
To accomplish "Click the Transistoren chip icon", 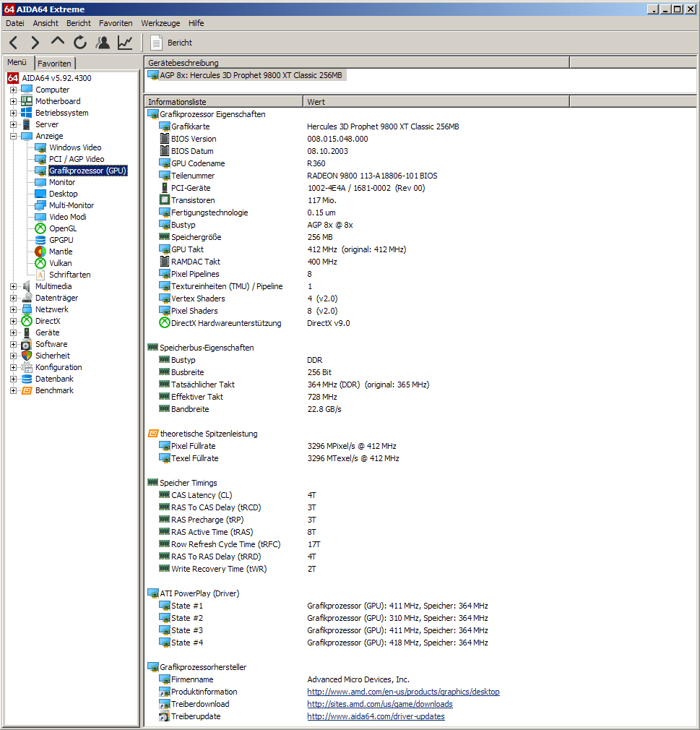I will (x=164, y=200).
